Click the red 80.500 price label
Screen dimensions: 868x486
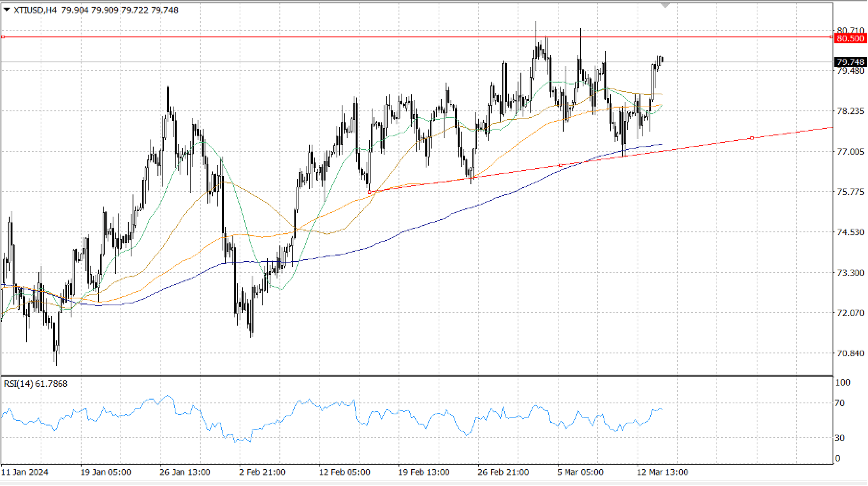850,38
